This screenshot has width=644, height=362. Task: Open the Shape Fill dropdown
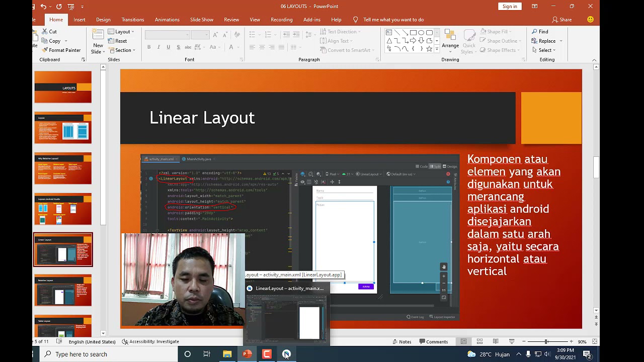coord(495,32)
